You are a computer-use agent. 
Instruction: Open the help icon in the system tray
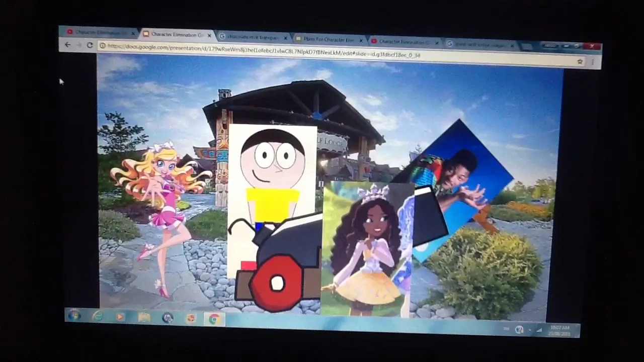tap(519, 329)
